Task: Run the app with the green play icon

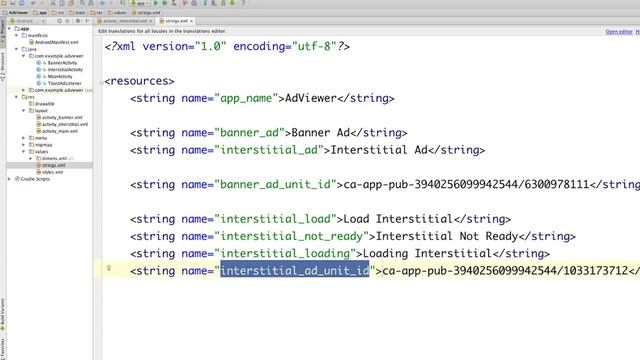Action: click(x=156, y=3)
